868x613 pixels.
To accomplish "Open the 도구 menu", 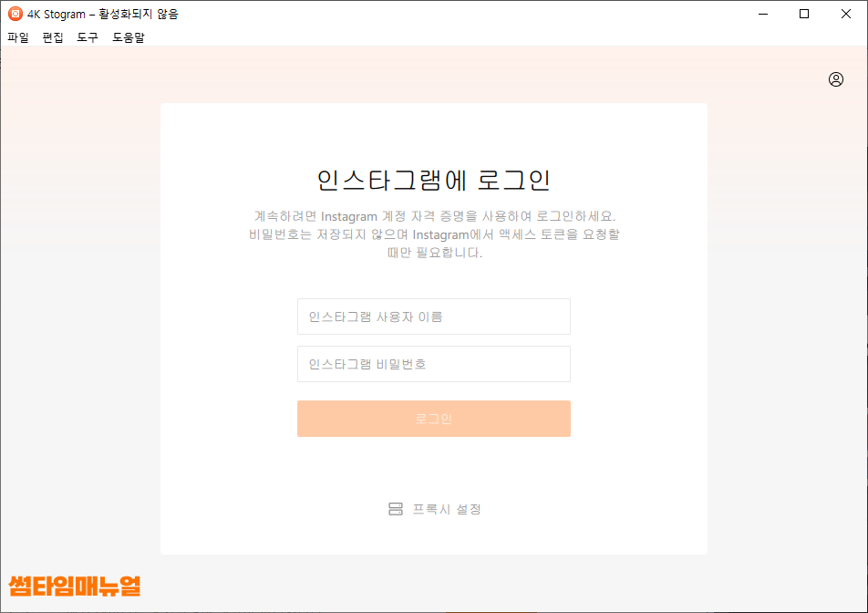I will [88, 37].
